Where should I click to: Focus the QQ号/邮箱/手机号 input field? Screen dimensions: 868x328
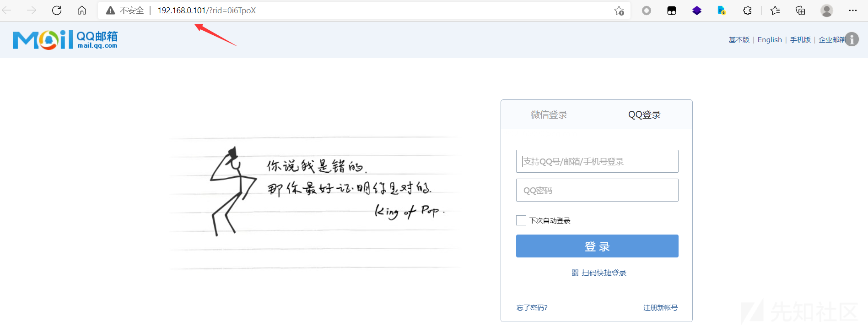click(597, 161)
